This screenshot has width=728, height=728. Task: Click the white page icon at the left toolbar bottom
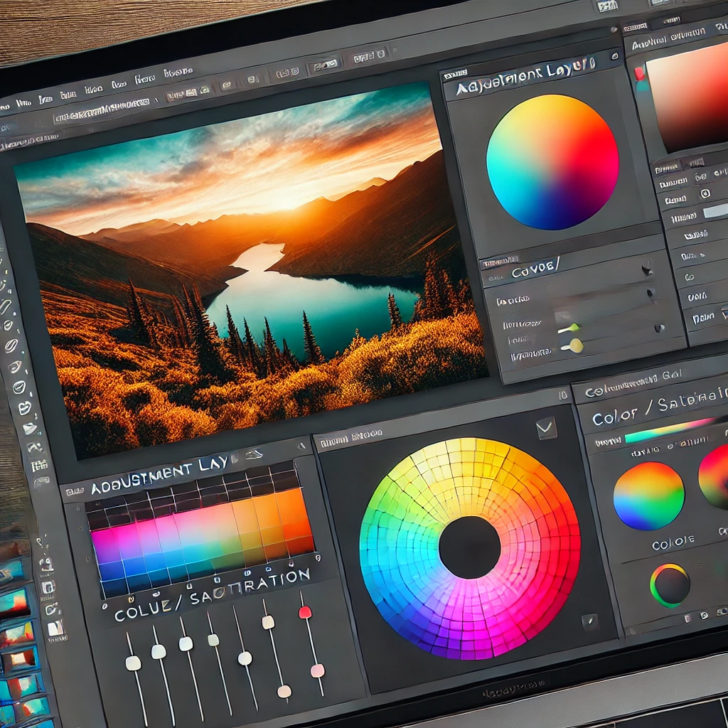tap(55, 628)
